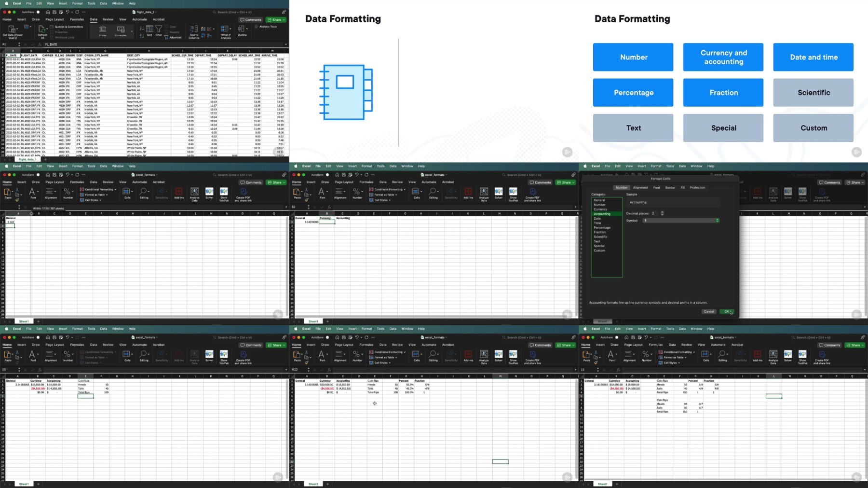Select Data ribbon tab in flight_data_1 window
This screenshot has width=868, height=488.
coord(94,20)
